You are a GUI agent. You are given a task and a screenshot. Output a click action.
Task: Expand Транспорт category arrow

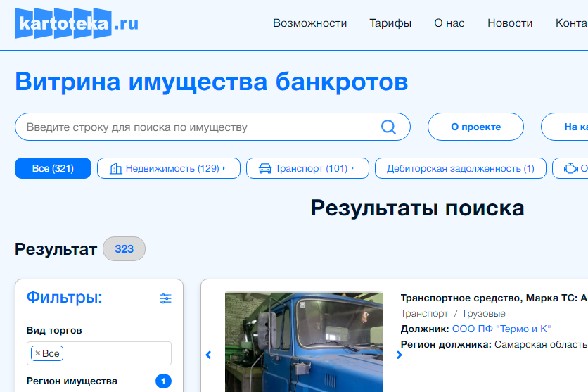click(x=352, y=168)
